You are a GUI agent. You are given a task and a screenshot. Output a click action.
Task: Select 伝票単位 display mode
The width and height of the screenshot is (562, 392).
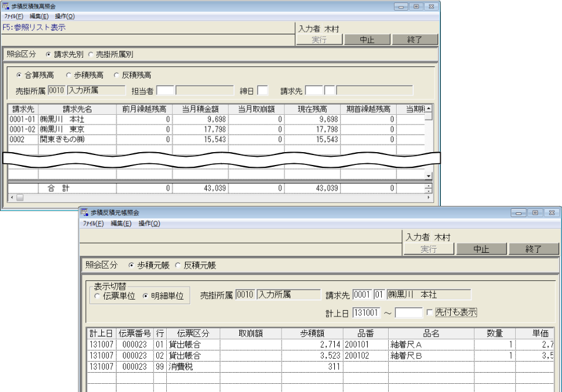point(97,295)
